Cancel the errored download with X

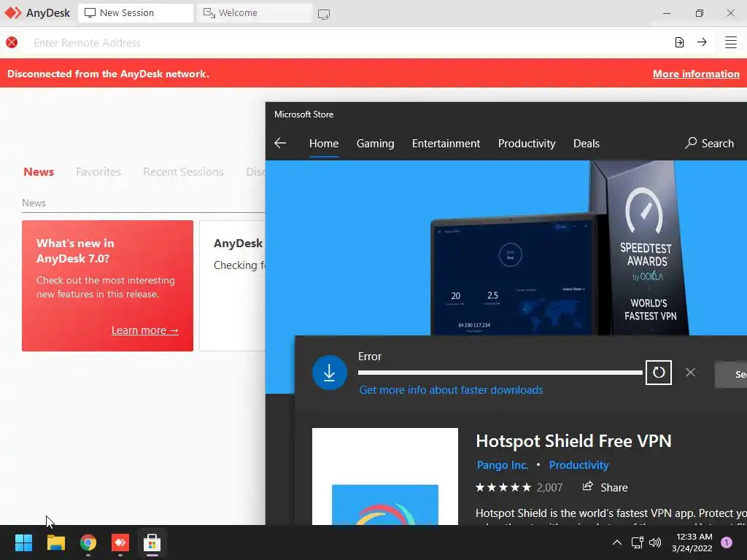pyautogui.click(x=690, y=373)
